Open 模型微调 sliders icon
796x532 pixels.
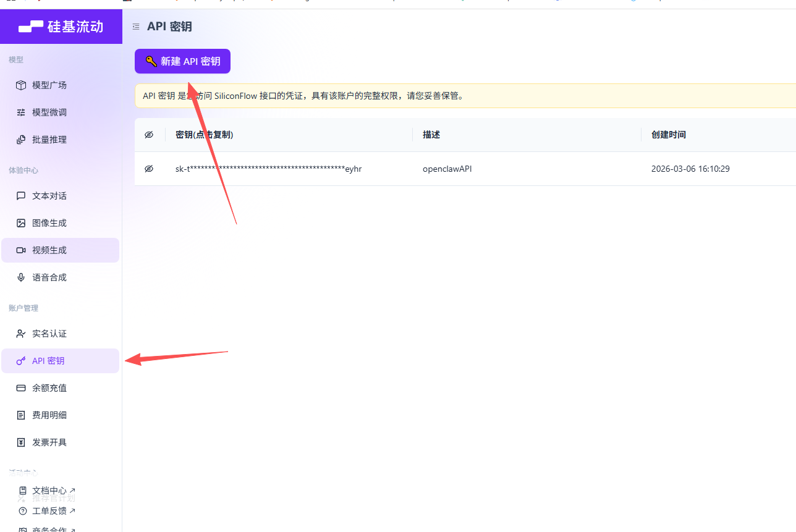[21, 112]
